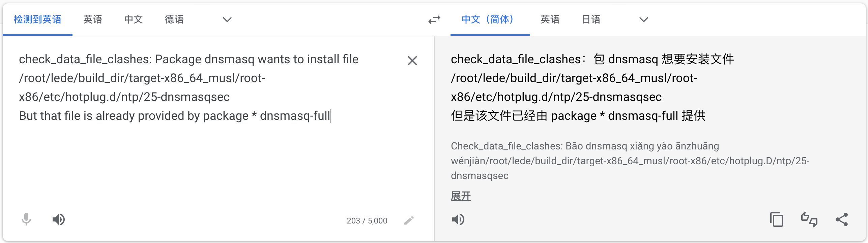
Task: Switch target language to 英语
Action: (x=550, y=20)
